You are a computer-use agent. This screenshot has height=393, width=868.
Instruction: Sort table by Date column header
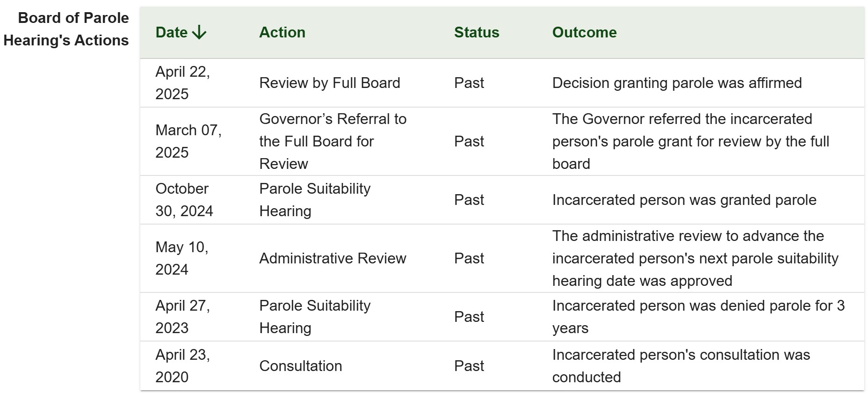(x=172, y=33)
